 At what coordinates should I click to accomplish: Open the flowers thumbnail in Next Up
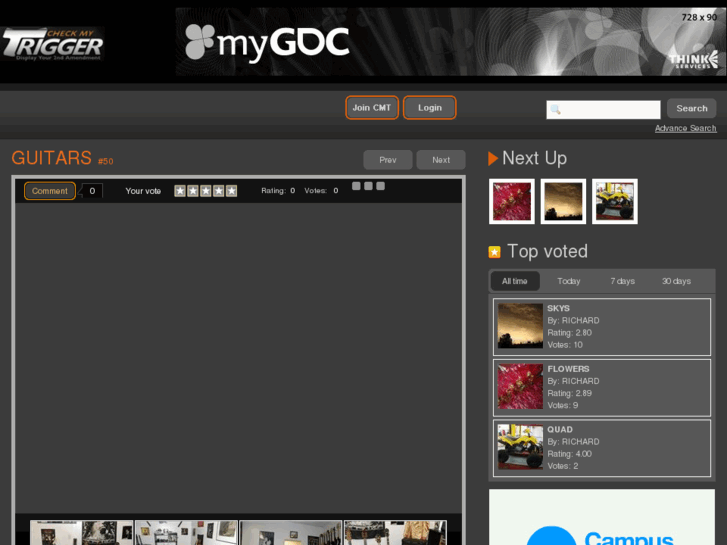(512, 201)
